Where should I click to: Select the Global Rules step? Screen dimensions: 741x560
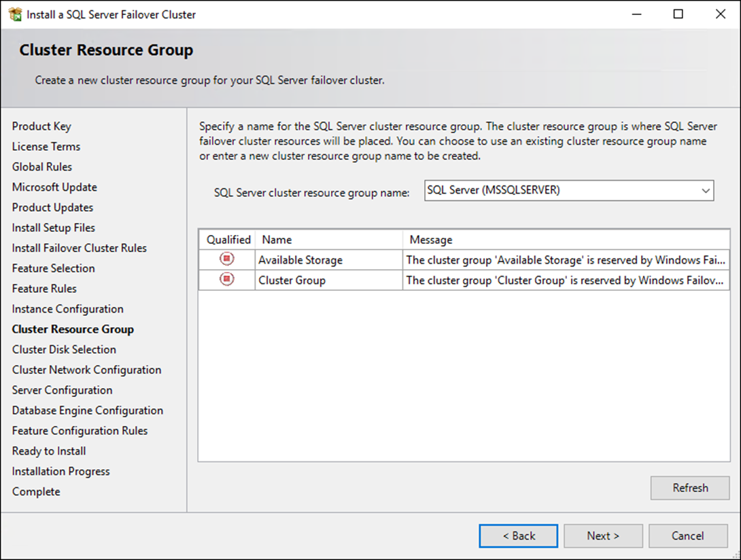[x=42, y=167]
